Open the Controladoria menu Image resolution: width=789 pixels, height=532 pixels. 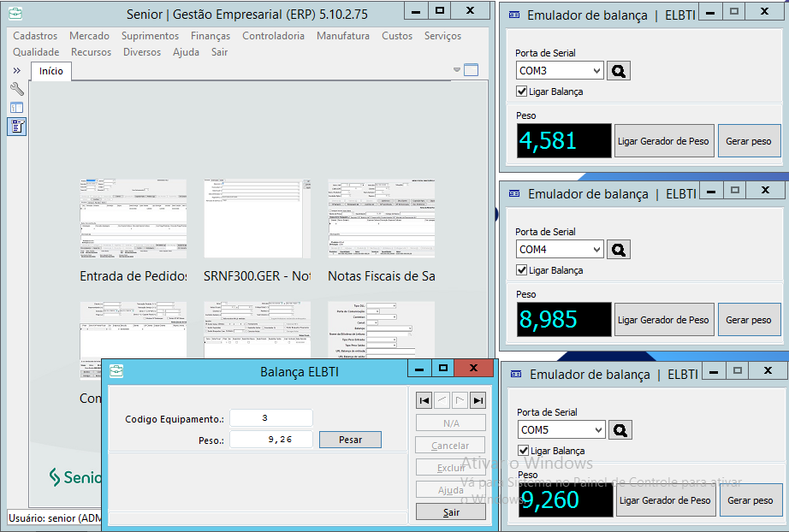point(273,36)
